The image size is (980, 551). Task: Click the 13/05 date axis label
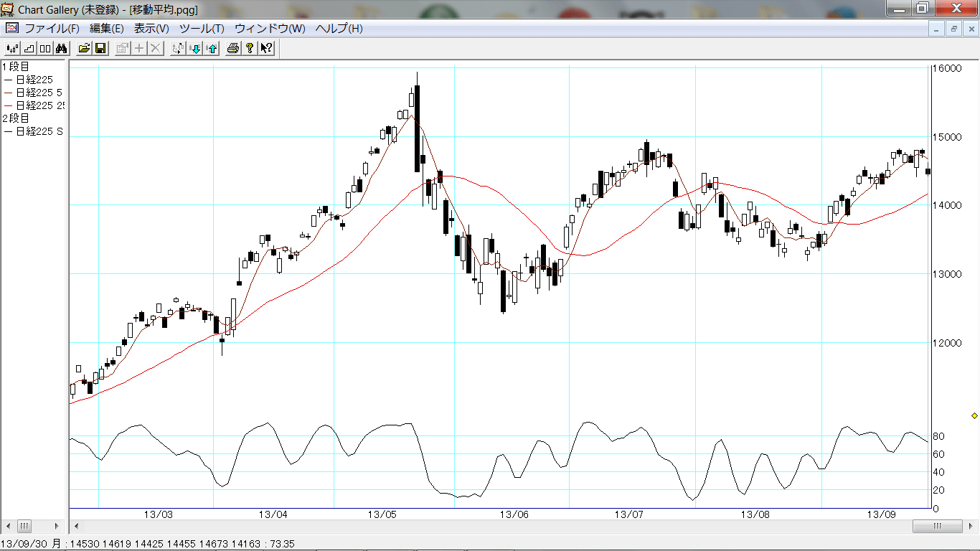pyautogui.click(x=382, y=514)
